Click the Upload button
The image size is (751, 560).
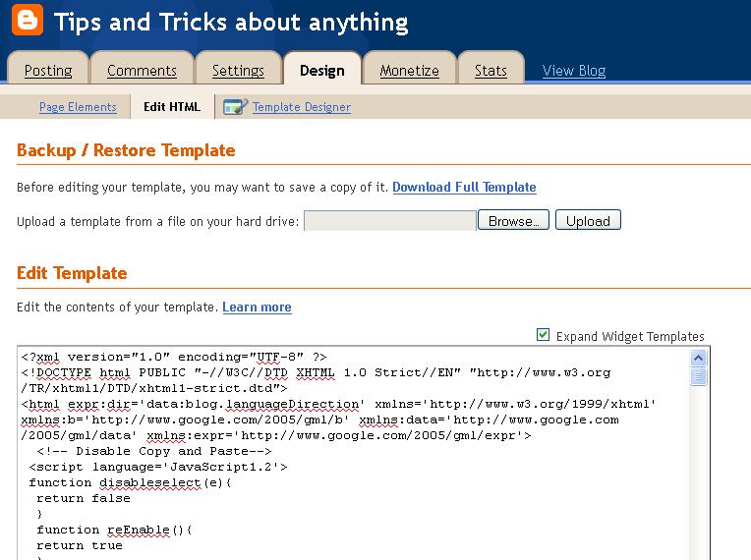[x=588, y=220]
